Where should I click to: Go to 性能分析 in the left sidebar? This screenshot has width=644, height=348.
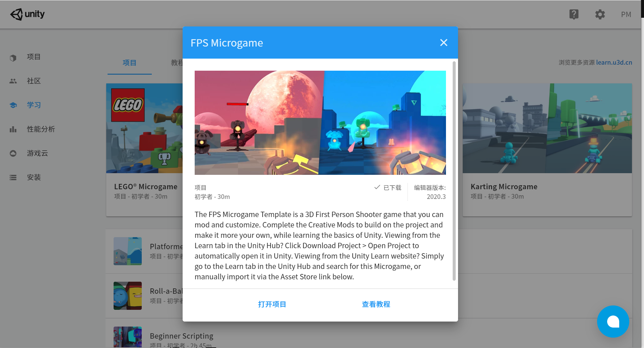pyautogui.click(x=41, y=129)
